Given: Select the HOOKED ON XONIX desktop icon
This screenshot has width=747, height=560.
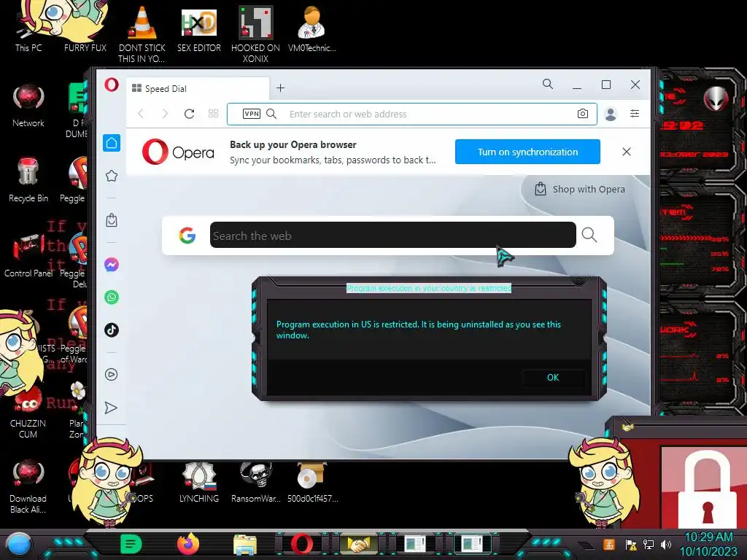Looking at the screenshot, I should 255,34.
